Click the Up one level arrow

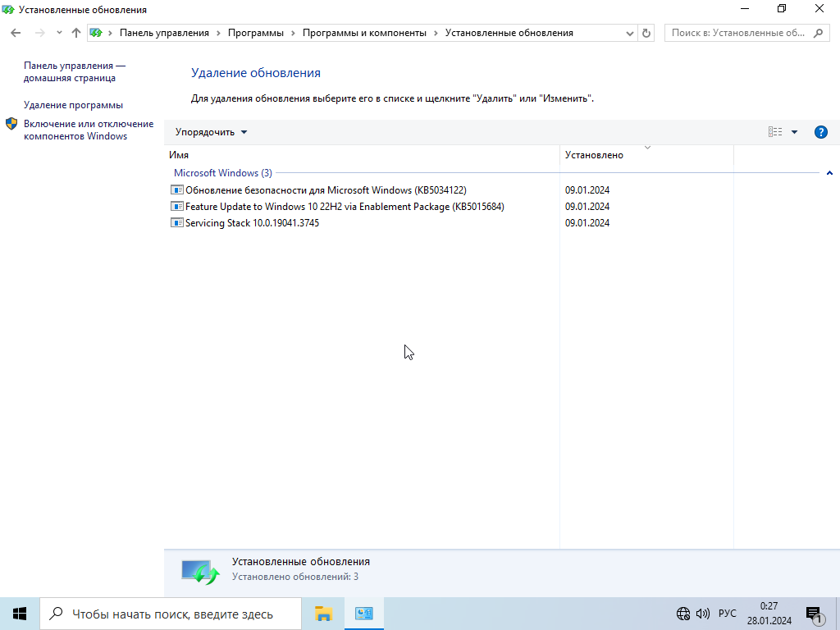coord(76,33)
